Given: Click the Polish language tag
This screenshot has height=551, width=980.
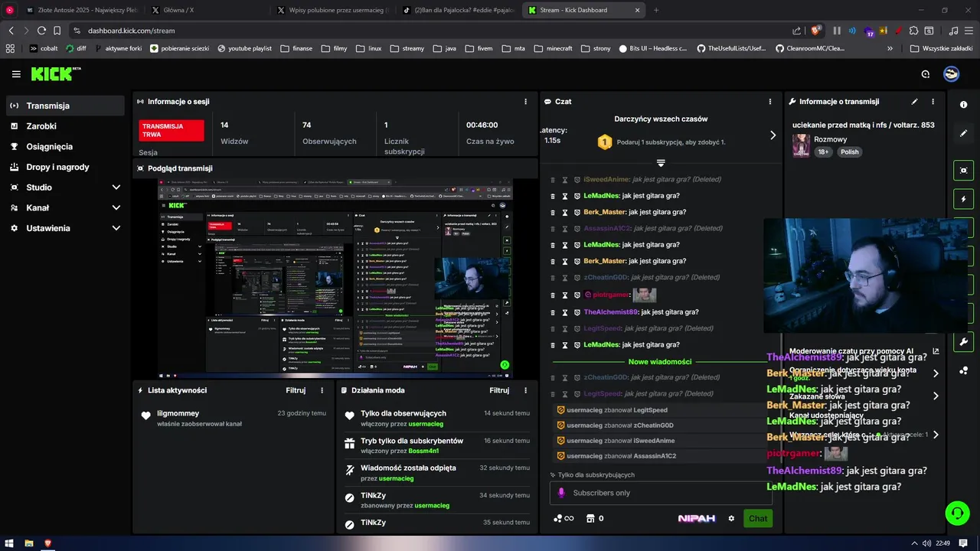Looking at the screenshot, I should 850,152.
